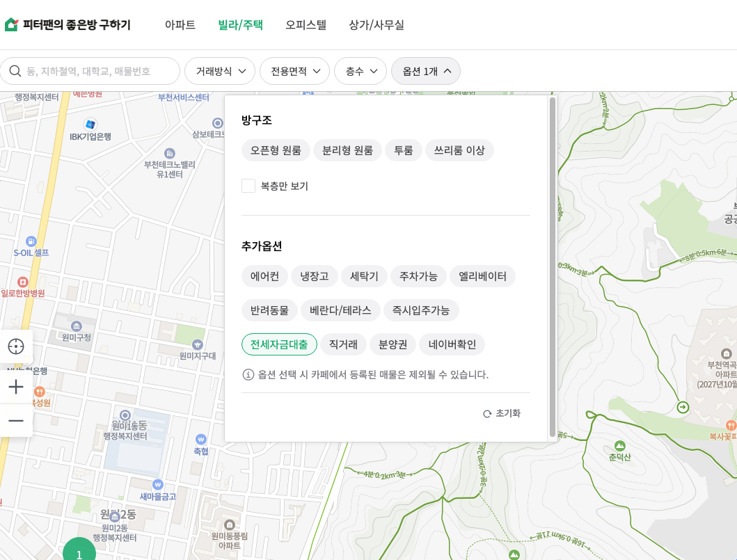Collapse the 옵션 1개 filter dropdown
Viewport: 737px width, 560px height.
(426, 71)
